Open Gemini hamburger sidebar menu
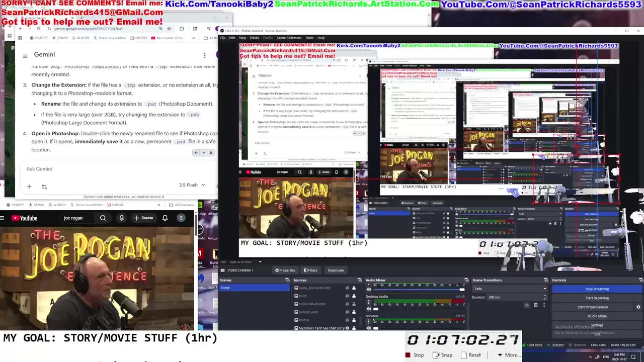This screenshot has width=644, height=362. pos(25,56)
